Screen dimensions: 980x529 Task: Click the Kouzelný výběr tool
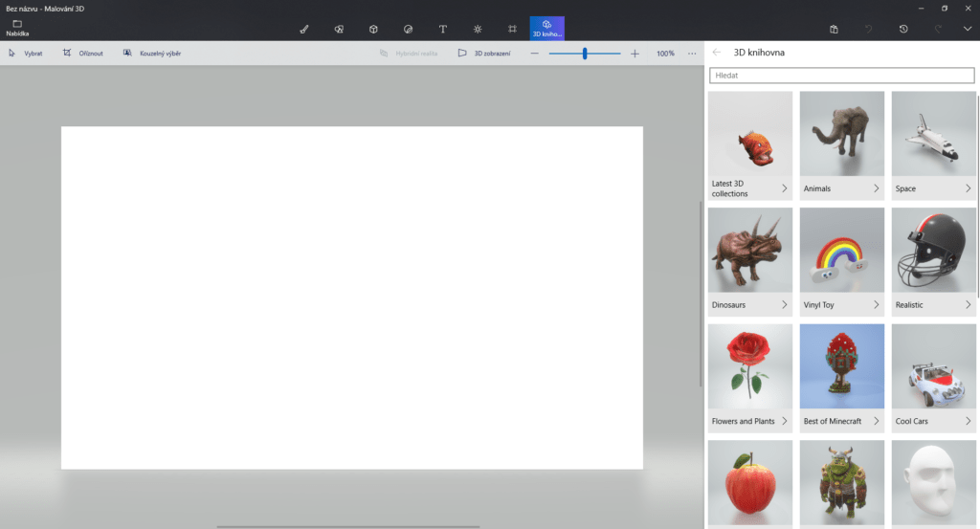pyautogui.click(x=152, y=54)
